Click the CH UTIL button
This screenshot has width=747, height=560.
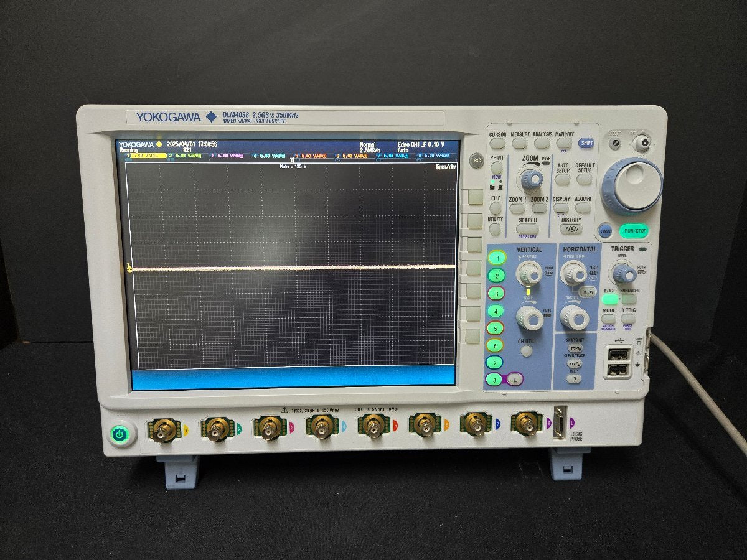(527, 351)
